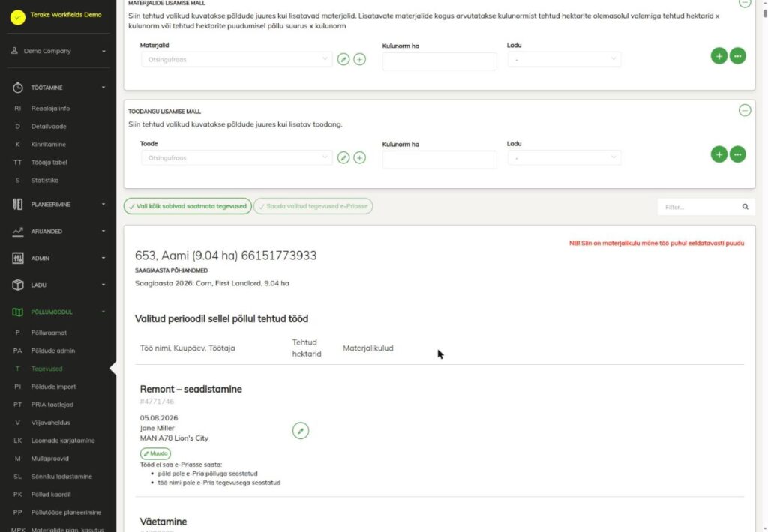Open Kinnitamine in the sidebar
Image resolution: width=768 pixels, height=532 pixels.
tap(49, 145)
